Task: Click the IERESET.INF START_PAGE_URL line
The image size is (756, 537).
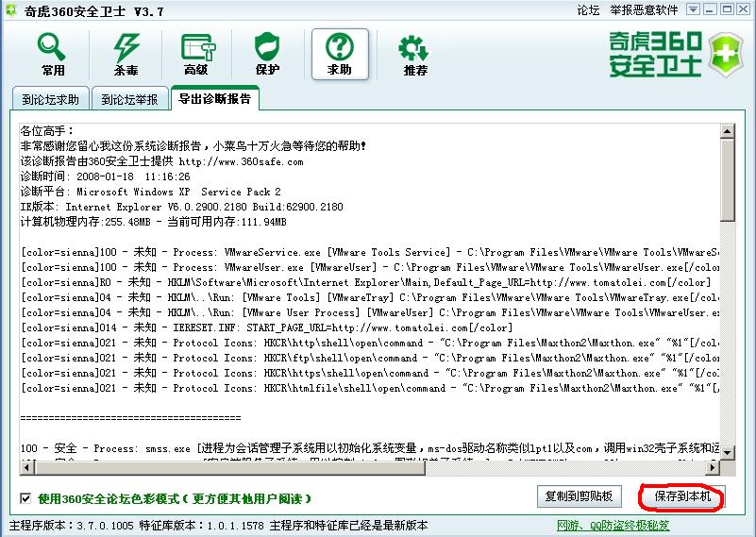Action: click(266, 327)
